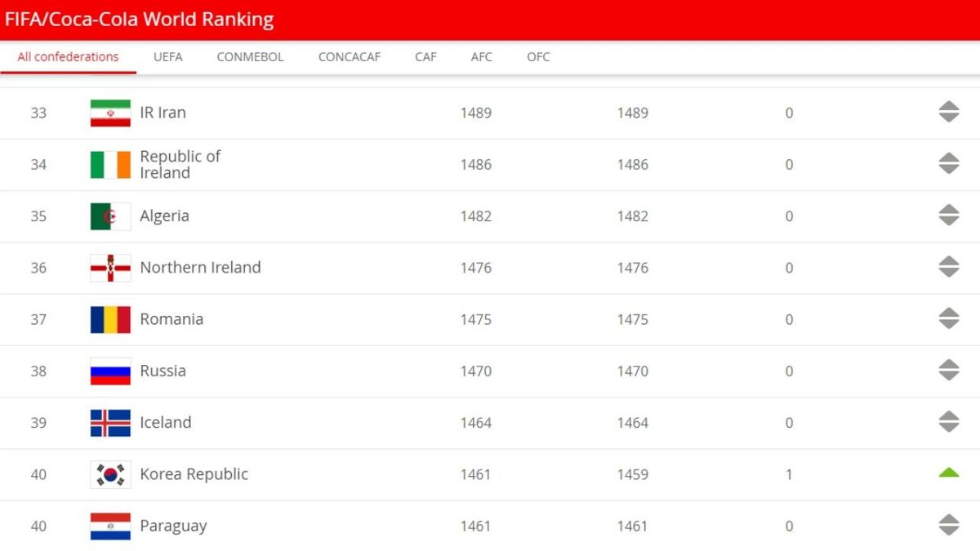Click the Russia flag icon
Image resolution: width=980 pixels, height=551 pixels.
(x=110, y=371)
